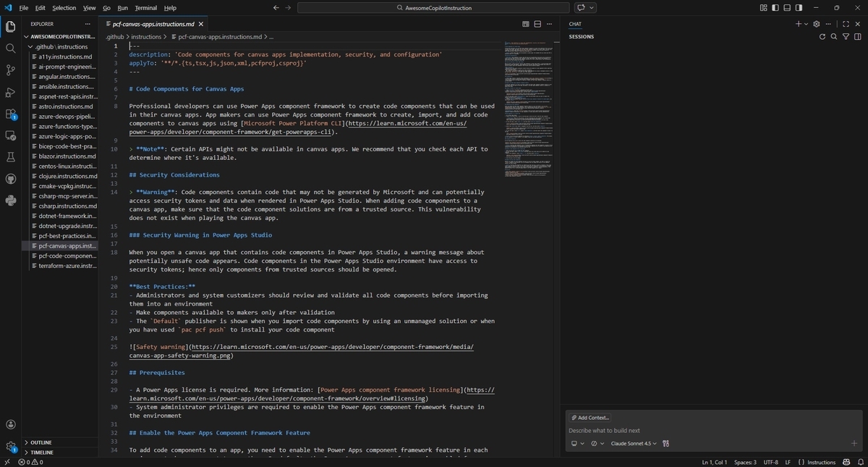This screenshot has width=868, height=467.
Task: Open the Selection menu
Action: tap(64, 8)
